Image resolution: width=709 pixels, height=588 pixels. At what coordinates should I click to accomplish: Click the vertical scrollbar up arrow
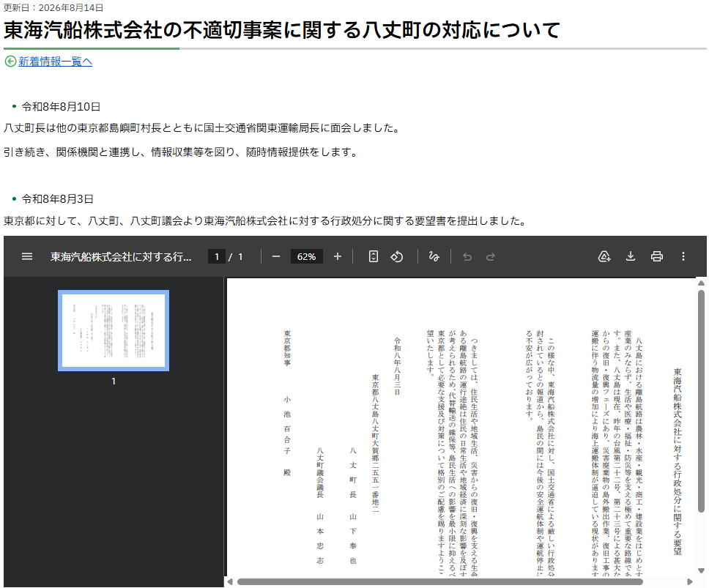702,283
